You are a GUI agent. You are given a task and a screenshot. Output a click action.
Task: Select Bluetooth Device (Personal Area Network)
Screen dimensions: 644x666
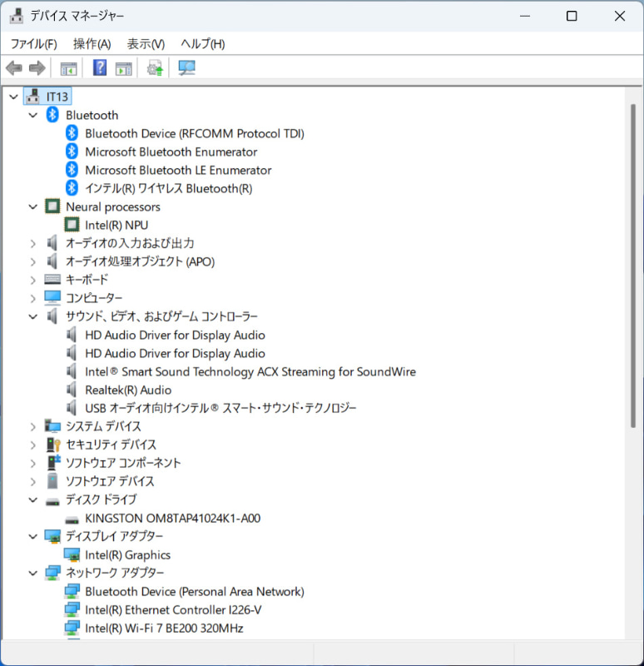tap(195, 591)
